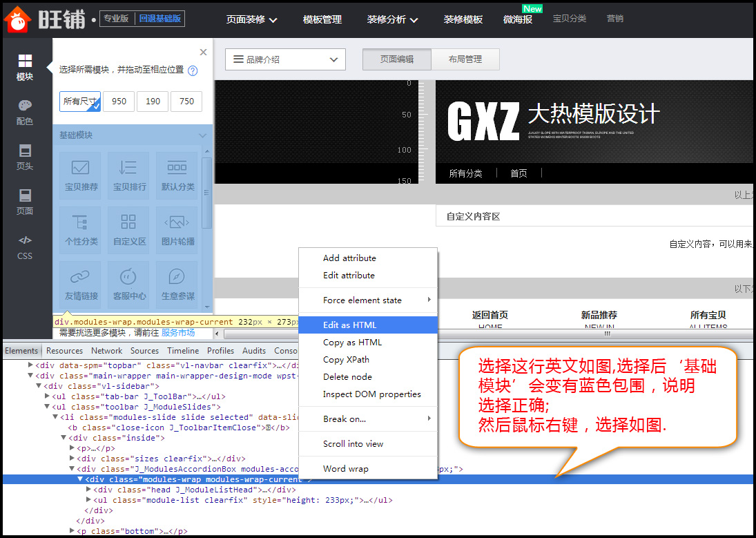Open the 品牌介绍 page dropdown
This screenshot has width=756, height=538.
click(285, 59)
